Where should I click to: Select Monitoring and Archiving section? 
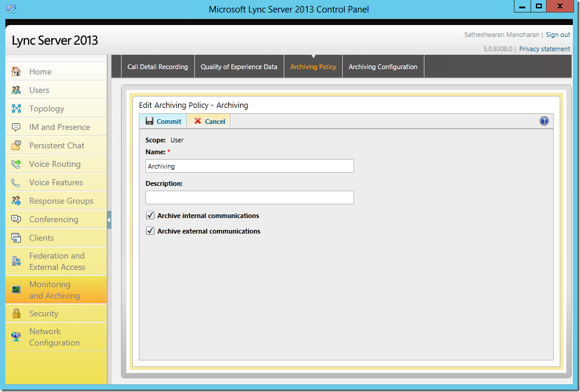point(56,290)
